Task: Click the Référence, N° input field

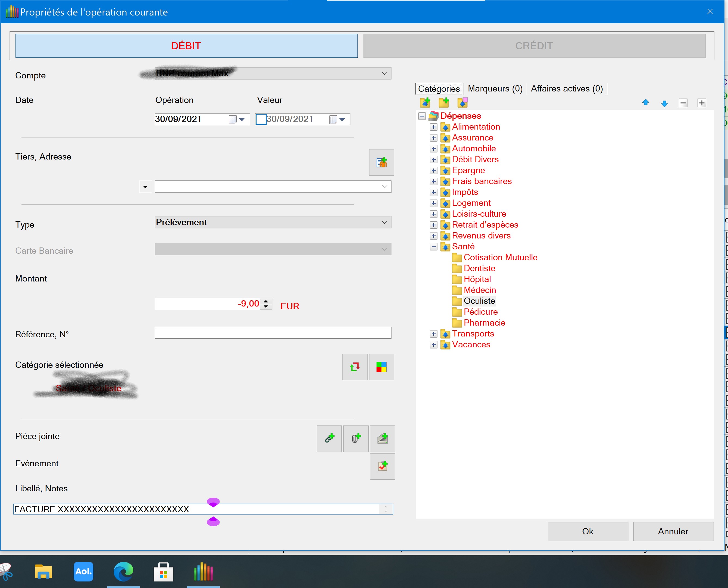Action: (x=273, y=333)
